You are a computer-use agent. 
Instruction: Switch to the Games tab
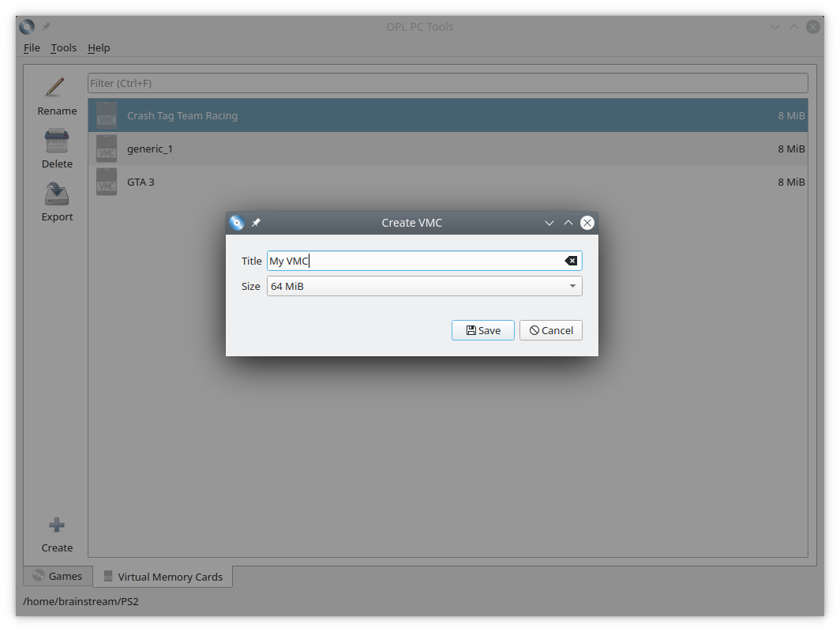tap(58, 576)
